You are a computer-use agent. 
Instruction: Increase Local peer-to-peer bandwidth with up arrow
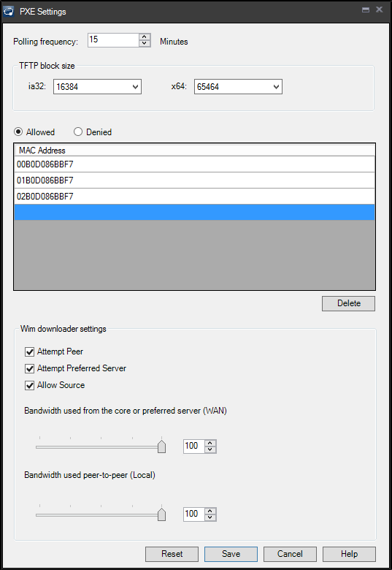point(210,511)
